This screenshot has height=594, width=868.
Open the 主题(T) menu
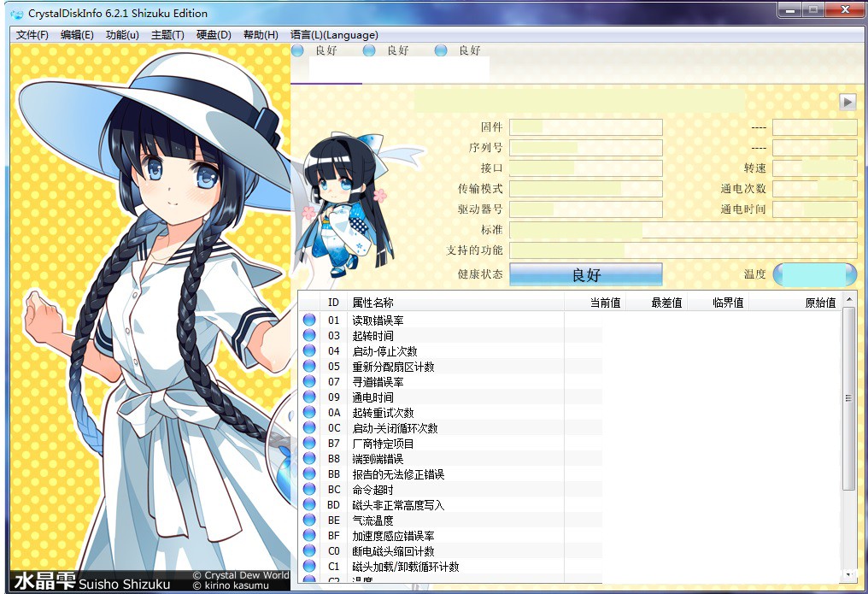pos(167,35)
